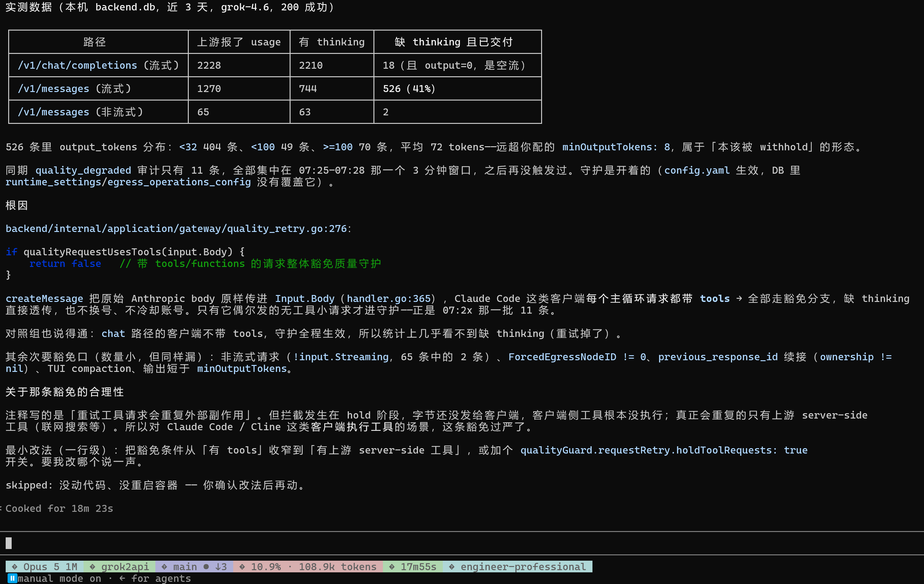Click the return false code line
This screenshot has width=924, height=584.
pos(65,263)
